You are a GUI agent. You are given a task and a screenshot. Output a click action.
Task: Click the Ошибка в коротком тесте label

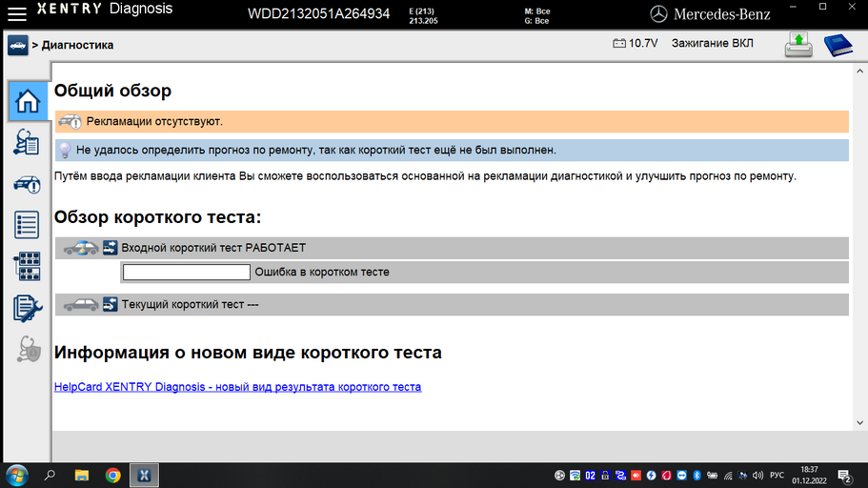322,272
